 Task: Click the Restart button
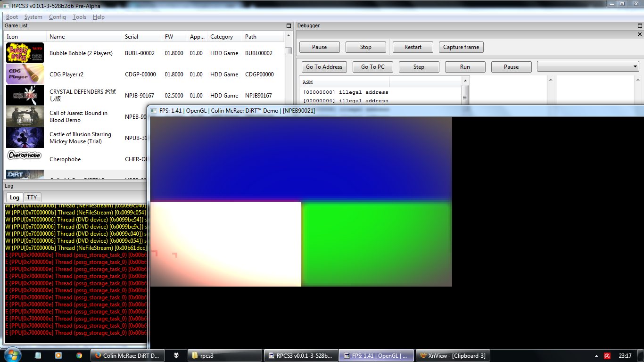[413, 47]
